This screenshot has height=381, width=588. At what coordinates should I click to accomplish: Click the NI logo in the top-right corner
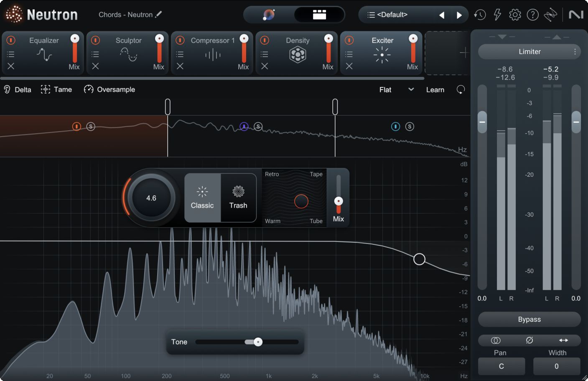pyautogui.click(x=577, y=14)
